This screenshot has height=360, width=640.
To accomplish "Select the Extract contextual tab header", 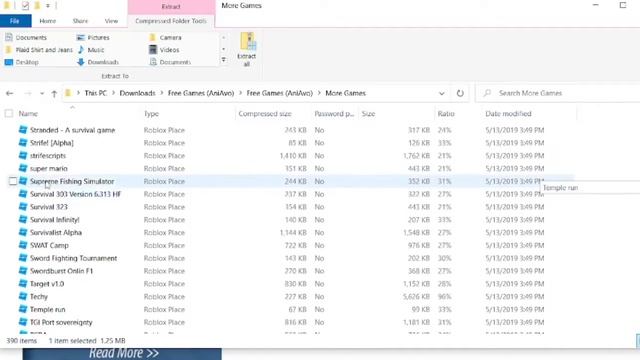I will coord(171,7).
